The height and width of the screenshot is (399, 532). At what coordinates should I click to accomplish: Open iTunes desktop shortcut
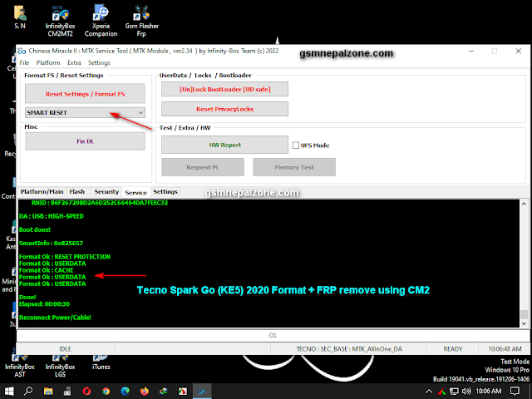[101, 363]
